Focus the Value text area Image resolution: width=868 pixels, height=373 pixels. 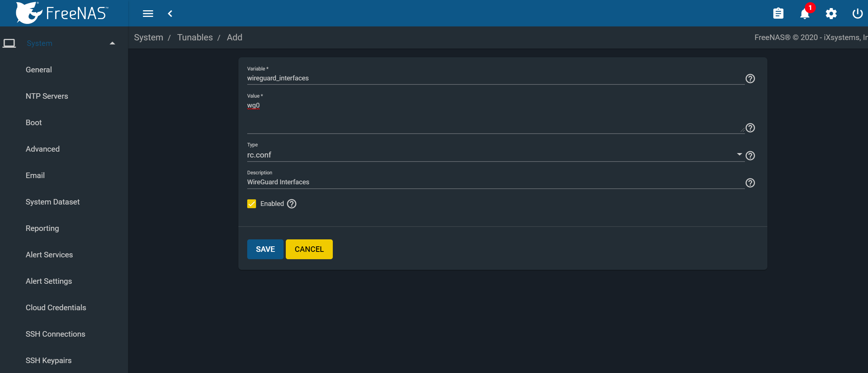(495, 117)
